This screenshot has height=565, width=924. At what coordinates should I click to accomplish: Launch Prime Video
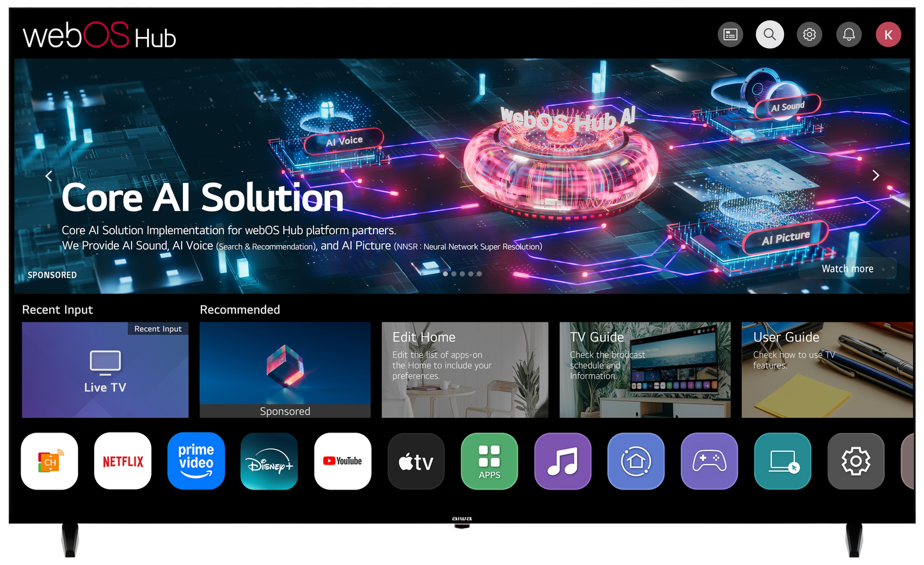pyautogui.click(x=196, y=461)
